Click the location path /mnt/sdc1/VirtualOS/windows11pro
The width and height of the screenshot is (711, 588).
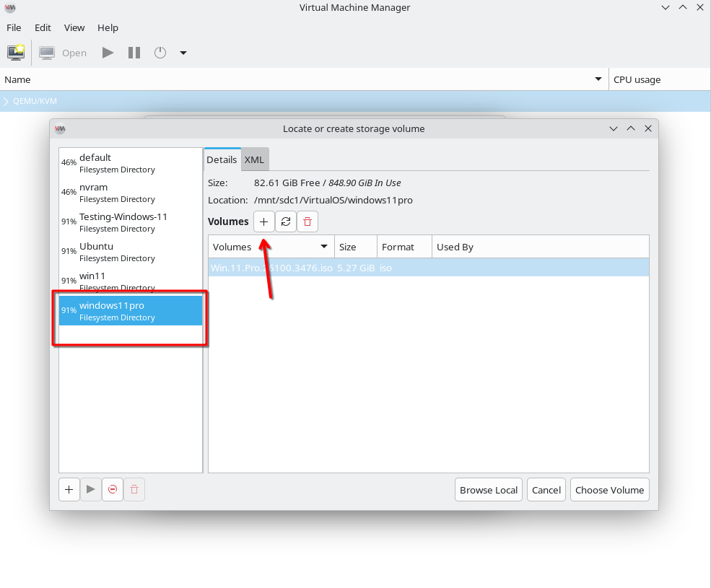click(x=333, y=200)
